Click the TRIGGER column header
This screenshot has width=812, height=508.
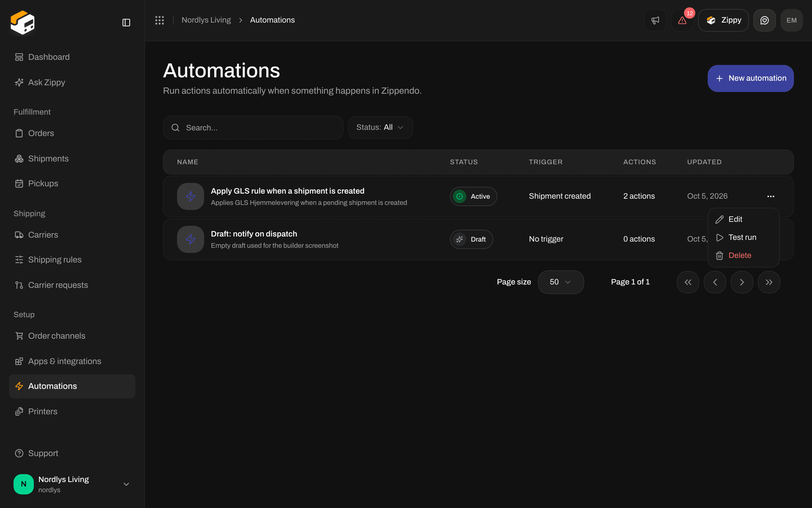546,162
